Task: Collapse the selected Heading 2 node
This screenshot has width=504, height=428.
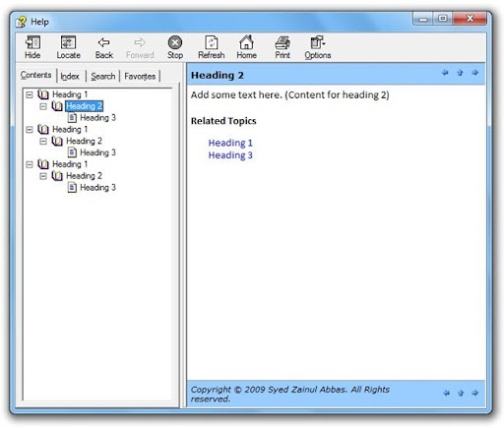Action: (x=43, y=106)
